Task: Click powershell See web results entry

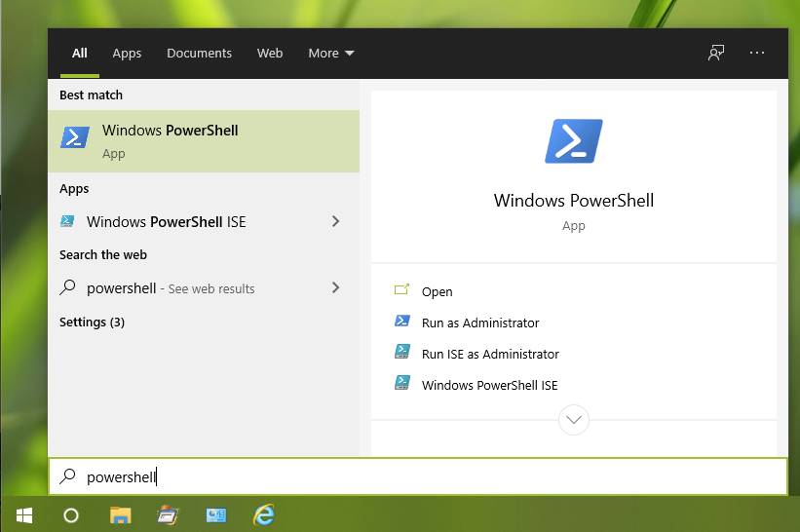Action: (204, 288)
